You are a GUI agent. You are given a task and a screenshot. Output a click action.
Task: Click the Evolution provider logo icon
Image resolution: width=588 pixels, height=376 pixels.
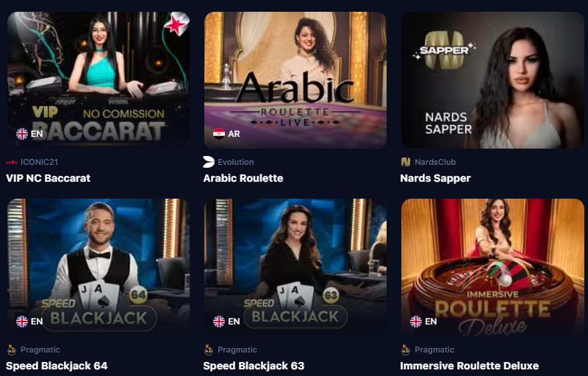click(x=209, y=162)
